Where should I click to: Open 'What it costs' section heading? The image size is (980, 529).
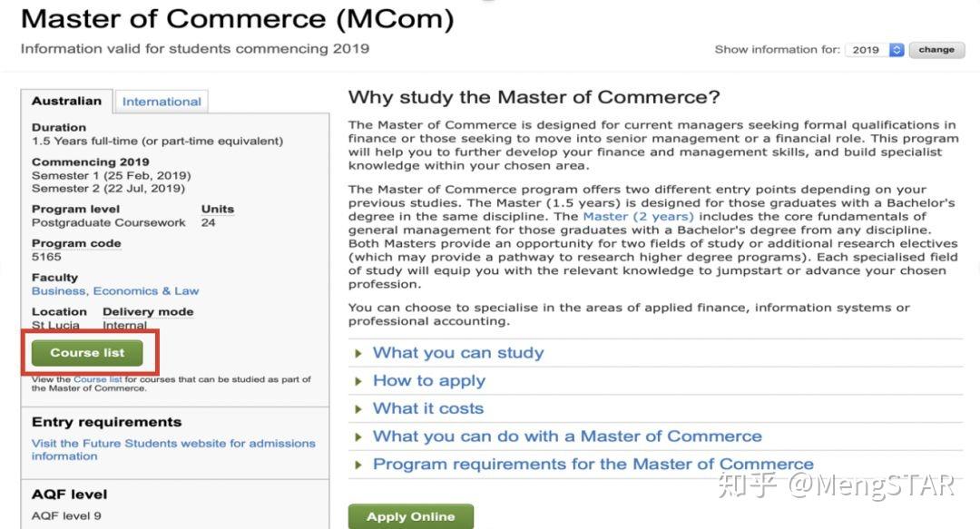428,408
